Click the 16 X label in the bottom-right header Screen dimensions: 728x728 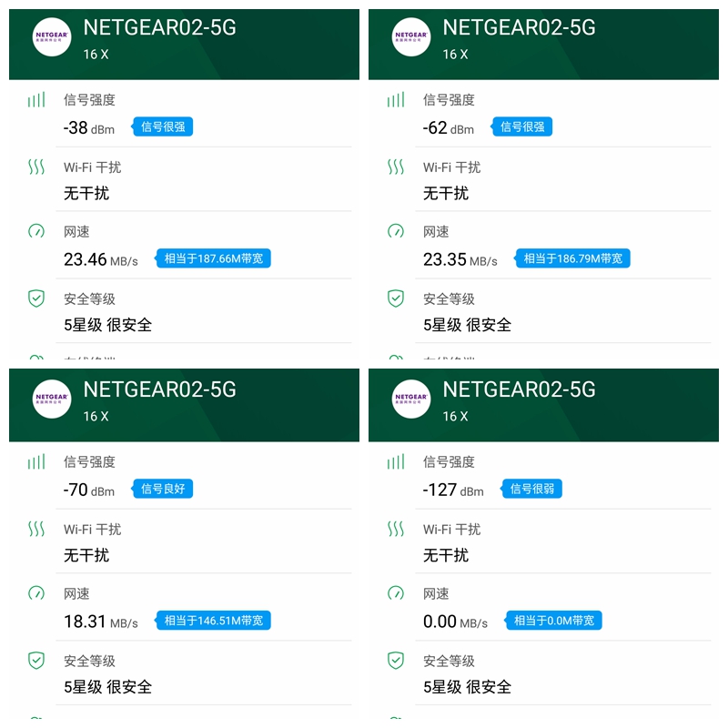pos(456,417)
